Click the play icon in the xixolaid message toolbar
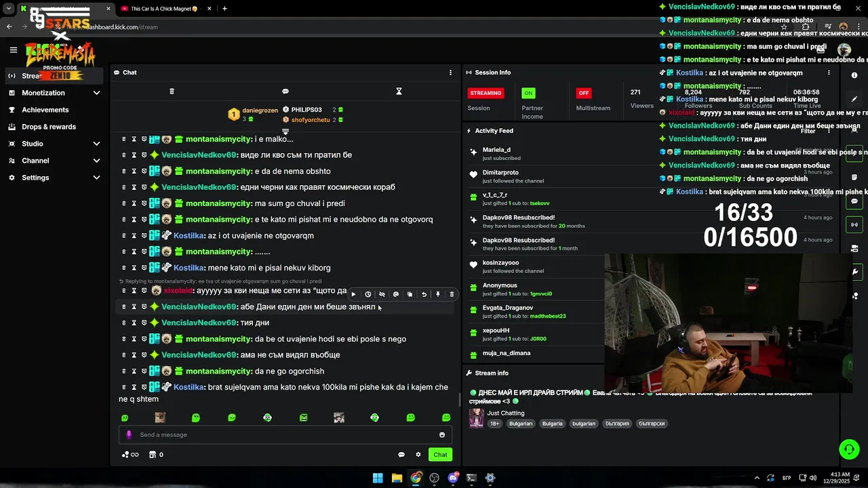This screenshot has height=488, width=868. 353,294
